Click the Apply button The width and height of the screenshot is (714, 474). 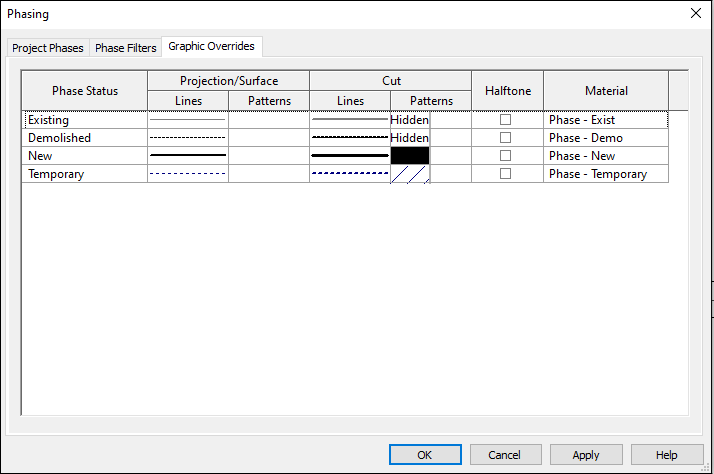click(586, 455)
